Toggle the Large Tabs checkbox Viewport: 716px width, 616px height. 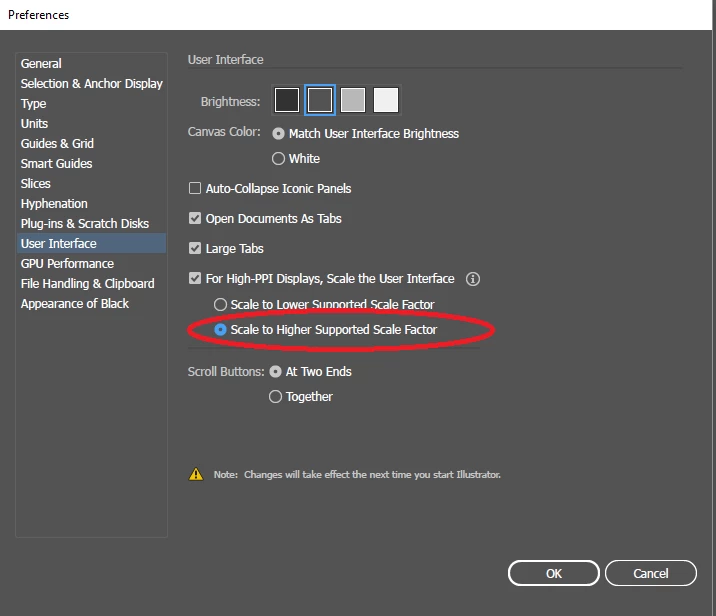coord(195,248)
